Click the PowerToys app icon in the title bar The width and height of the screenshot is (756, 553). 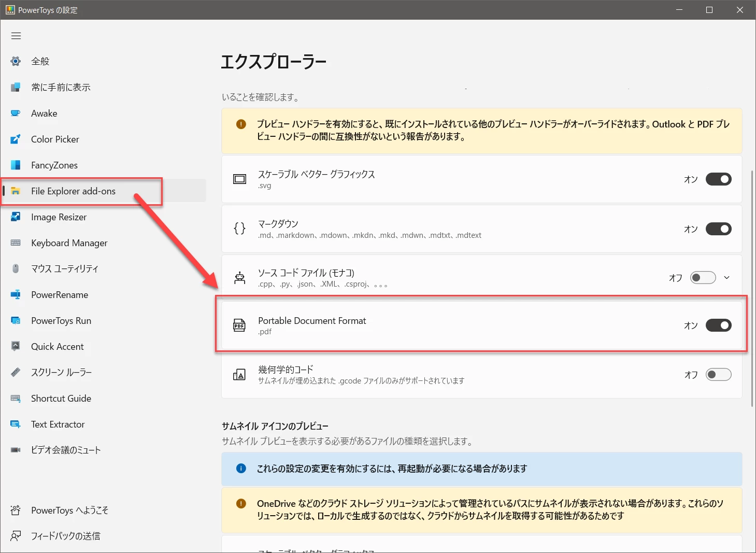pyautogui.click(x=10, y=10)
